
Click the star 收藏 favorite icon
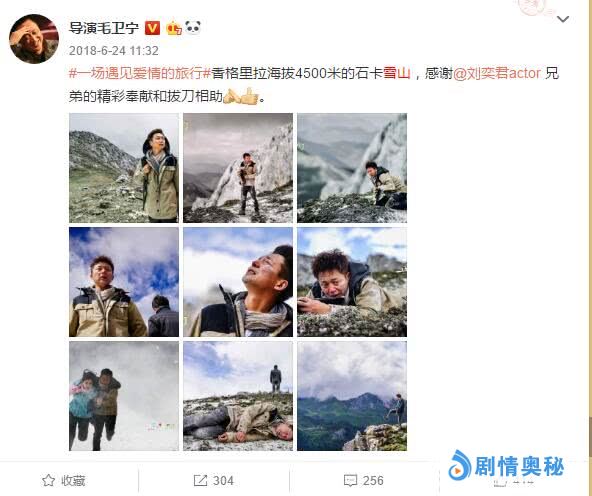[x=48, y=481]
